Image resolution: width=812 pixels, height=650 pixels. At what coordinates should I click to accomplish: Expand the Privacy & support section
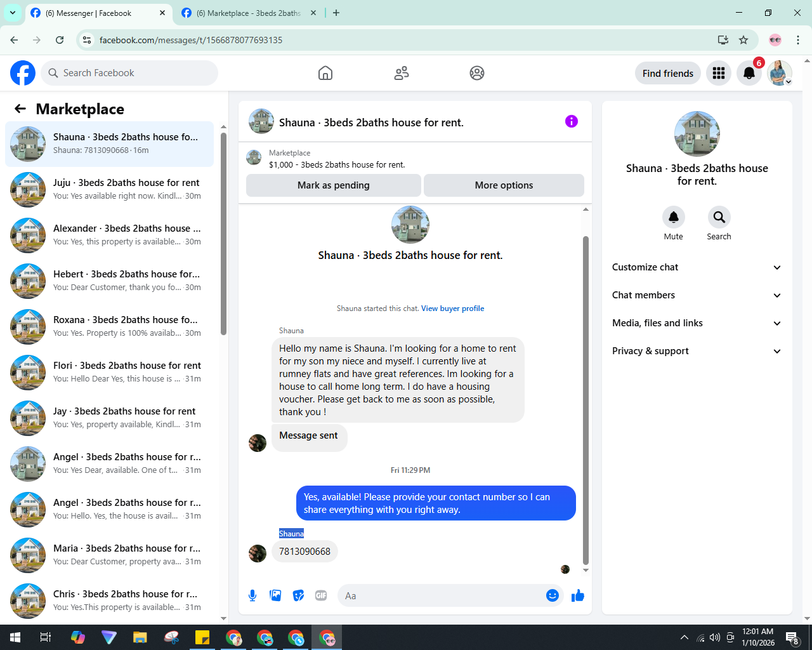697,351
